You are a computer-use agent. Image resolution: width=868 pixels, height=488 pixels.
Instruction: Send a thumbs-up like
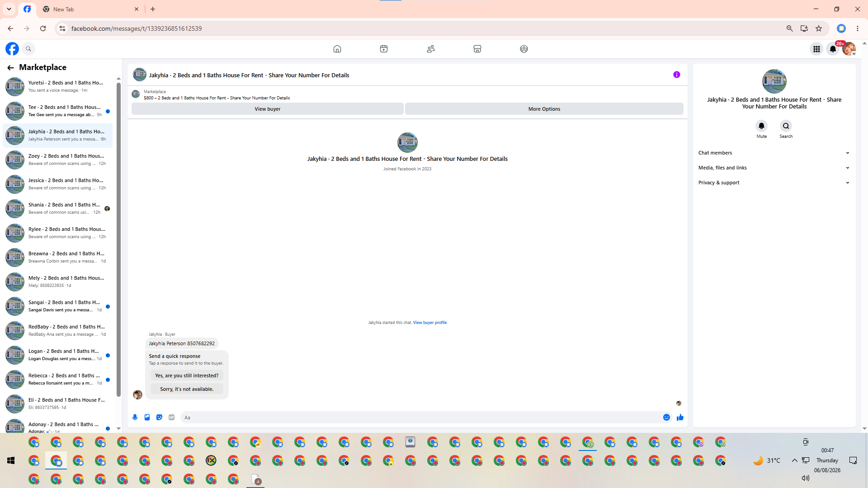tap(680, 418)
